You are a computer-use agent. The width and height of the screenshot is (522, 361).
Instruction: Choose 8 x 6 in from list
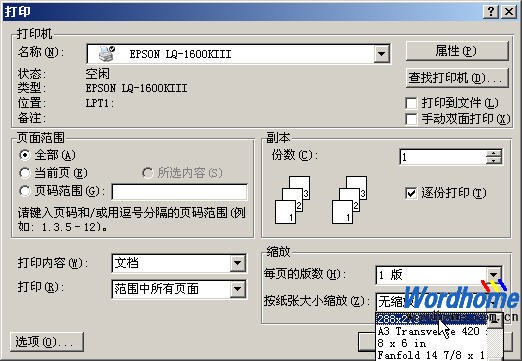(432, 343)
